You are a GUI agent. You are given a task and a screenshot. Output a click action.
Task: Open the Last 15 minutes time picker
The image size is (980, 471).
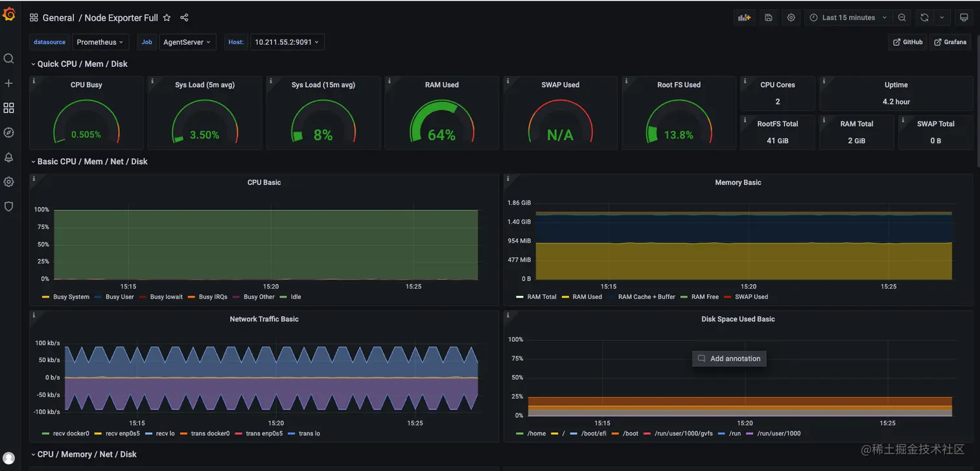[x=848, y=18]
